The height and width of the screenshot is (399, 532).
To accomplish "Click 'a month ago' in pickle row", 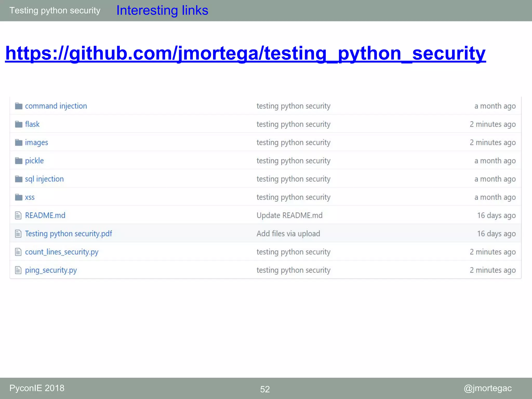I will (495, 161).
